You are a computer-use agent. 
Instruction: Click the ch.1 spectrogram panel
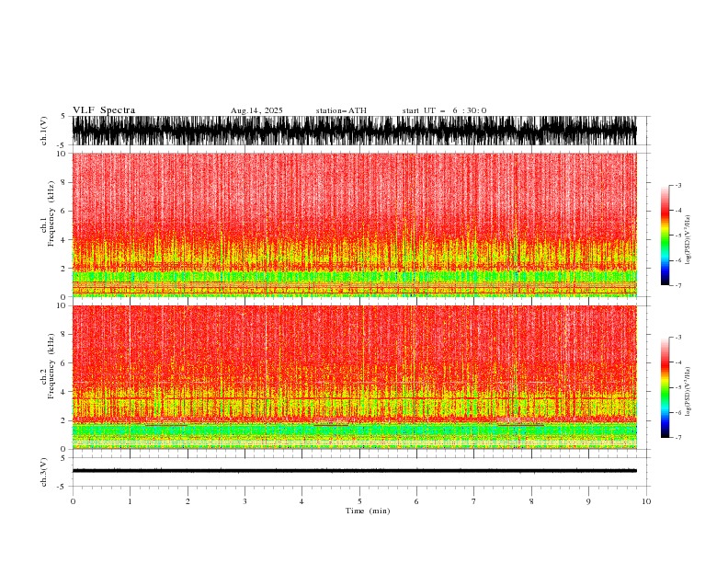(x=354, y=224)
